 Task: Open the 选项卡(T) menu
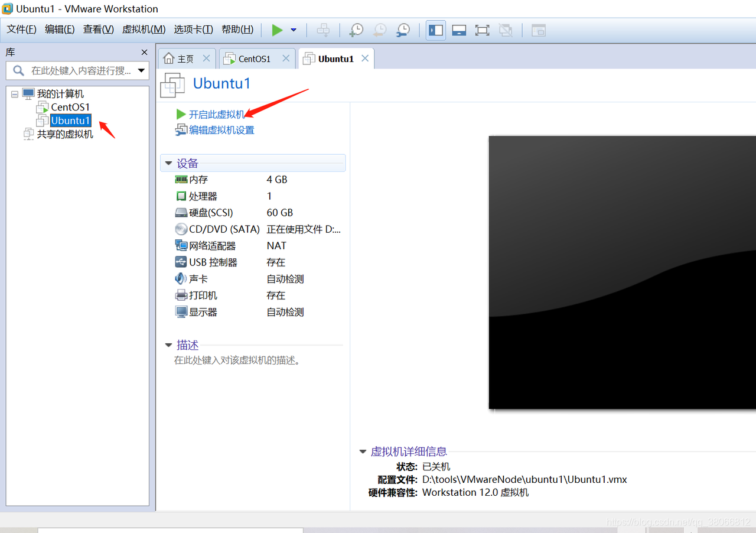pyautogui.click(x=193, y=30)
